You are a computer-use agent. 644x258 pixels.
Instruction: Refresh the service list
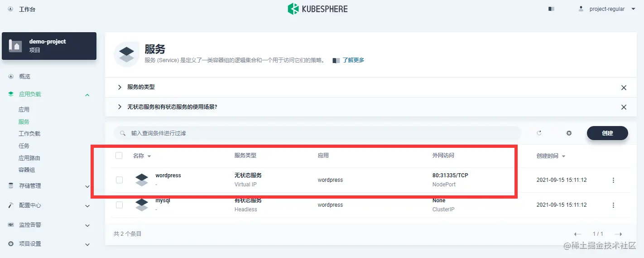pos(539,133)
